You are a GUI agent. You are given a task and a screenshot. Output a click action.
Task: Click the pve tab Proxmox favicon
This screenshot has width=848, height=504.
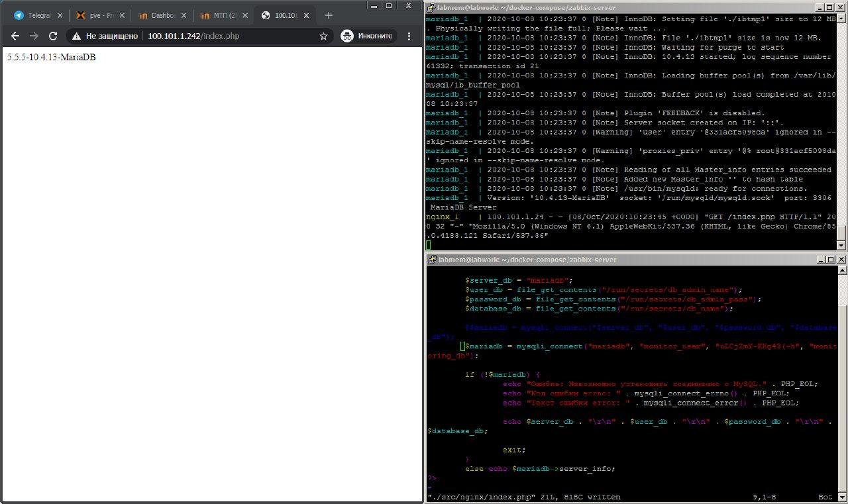point(81,15)
